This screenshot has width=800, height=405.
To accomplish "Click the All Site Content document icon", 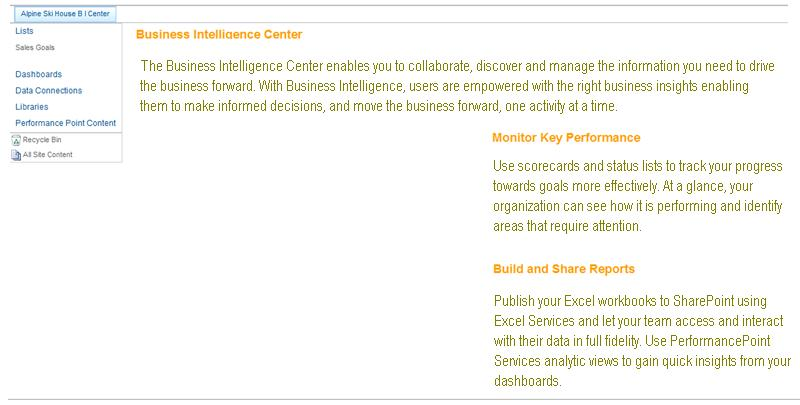I will (x=16, y=155).
